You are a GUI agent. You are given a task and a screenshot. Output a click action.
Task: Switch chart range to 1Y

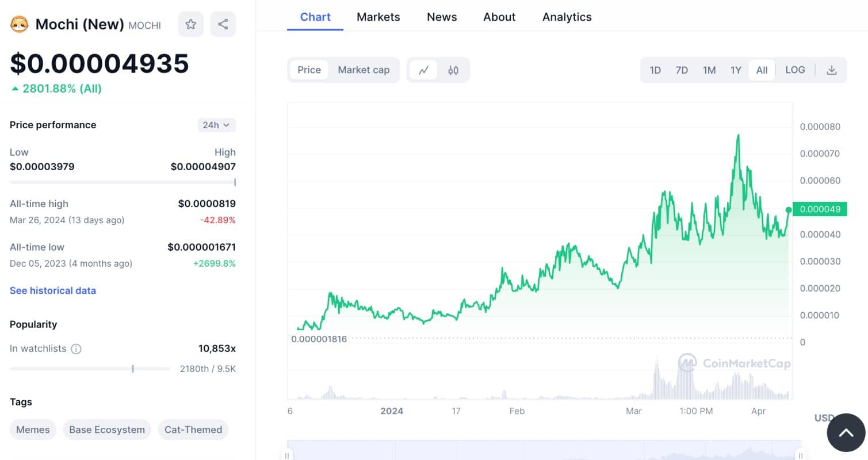point(736,70)
